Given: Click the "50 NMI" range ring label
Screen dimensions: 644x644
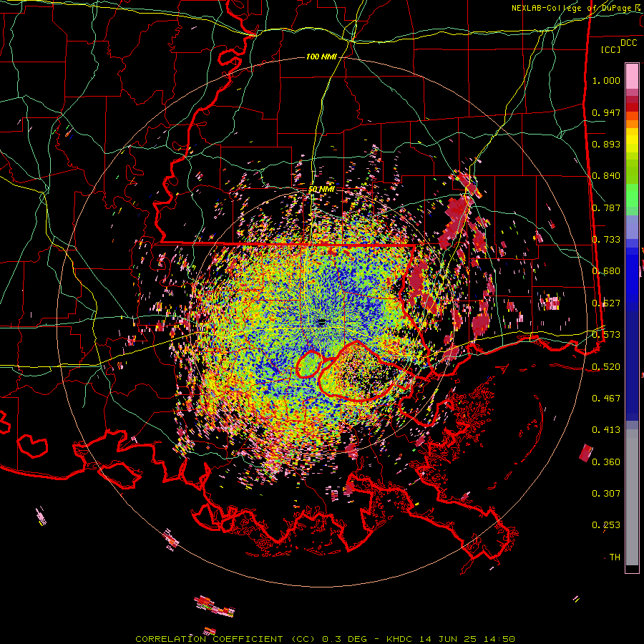Looking at the screenshot, I should coord(321,190).
